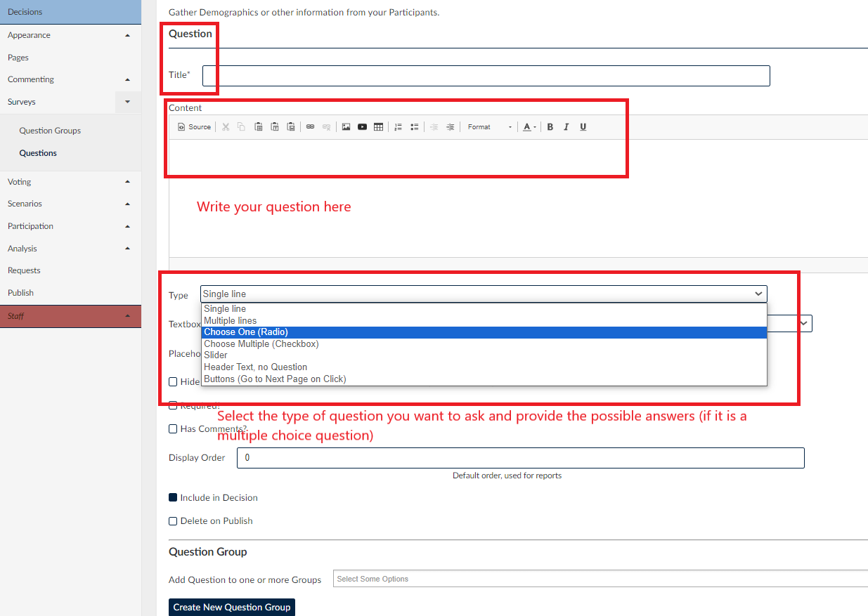Viewport: 868px width, 616px height.
Task: Open Decisions in the sidebar
Action: point(70,12)
